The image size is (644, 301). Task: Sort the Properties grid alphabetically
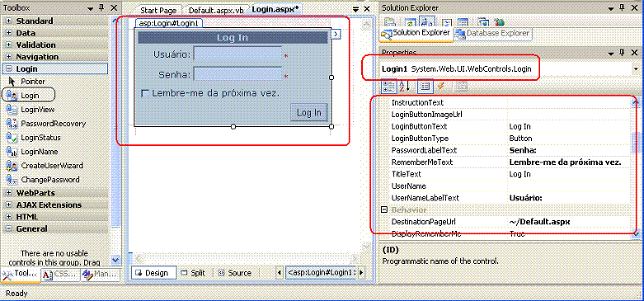pos(406,87)
